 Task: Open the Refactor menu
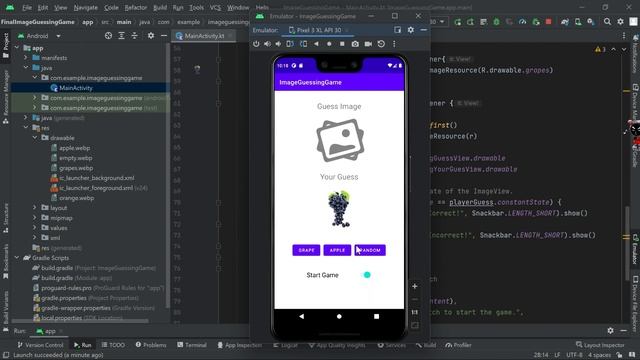(136, 7)
